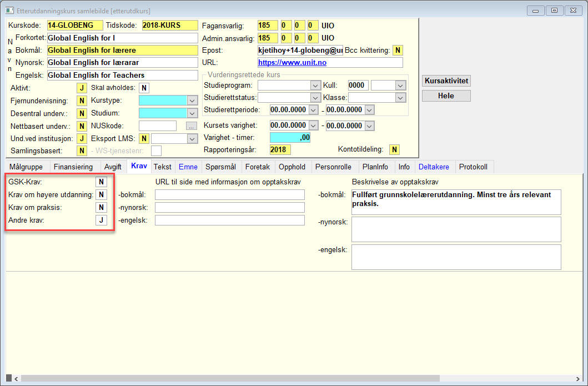Click the Rapporteringsår field
This screenshot has width=588, height=386.
280,149
